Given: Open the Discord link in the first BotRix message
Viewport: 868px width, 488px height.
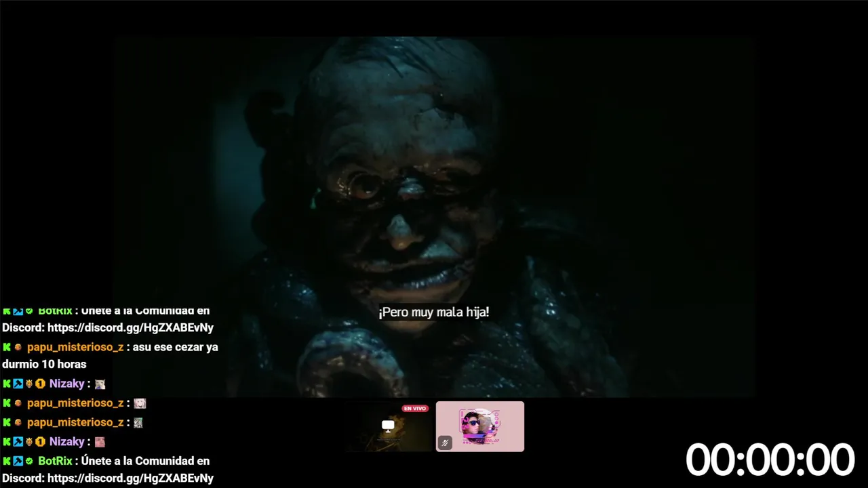Looking at the screenshot, I should (130, 328).
